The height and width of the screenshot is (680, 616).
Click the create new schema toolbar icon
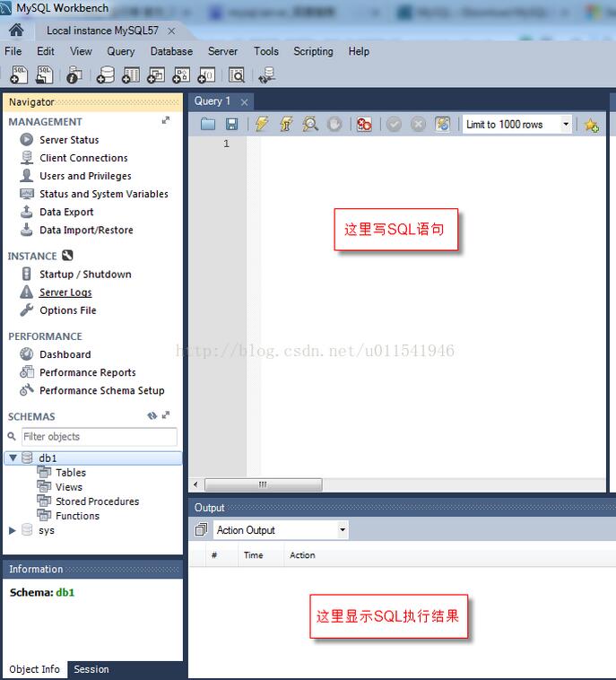(106, 76)
